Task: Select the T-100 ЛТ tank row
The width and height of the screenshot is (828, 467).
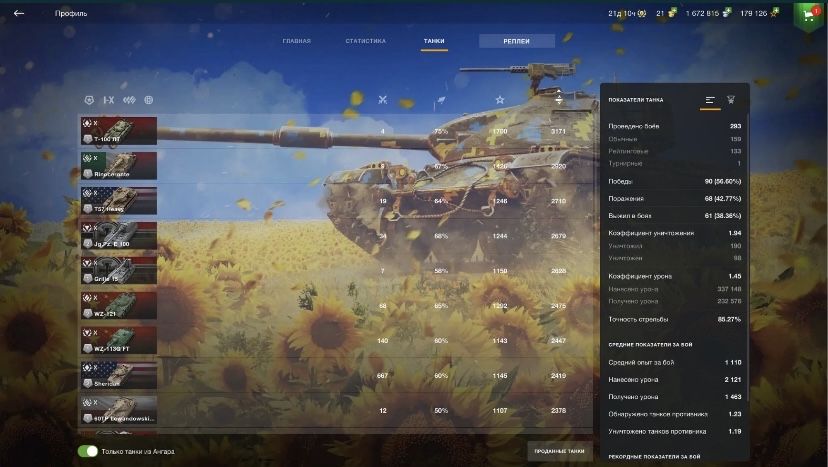Action: [x=335, y=131]
